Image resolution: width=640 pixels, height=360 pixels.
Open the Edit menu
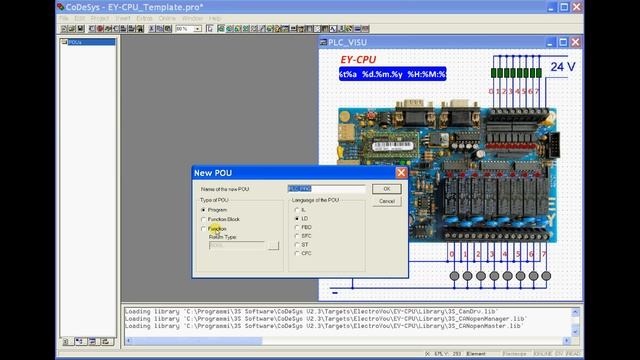point(80,18)
